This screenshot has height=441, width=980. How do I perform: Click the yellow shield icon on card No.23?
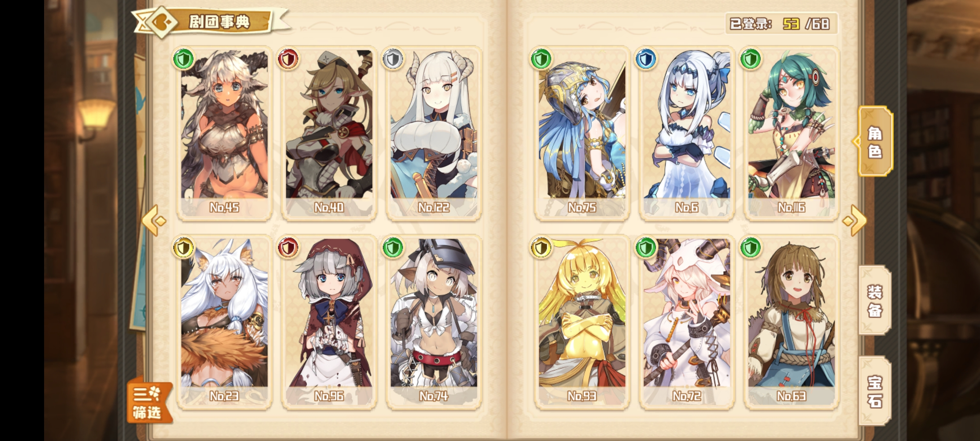[183, 247]
